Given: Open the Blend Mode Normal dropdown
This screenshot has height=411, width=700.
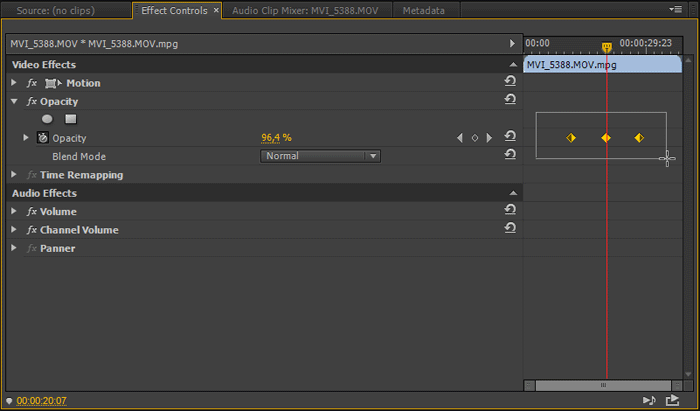Looking at the screenshot, I should tap(321, 156).
